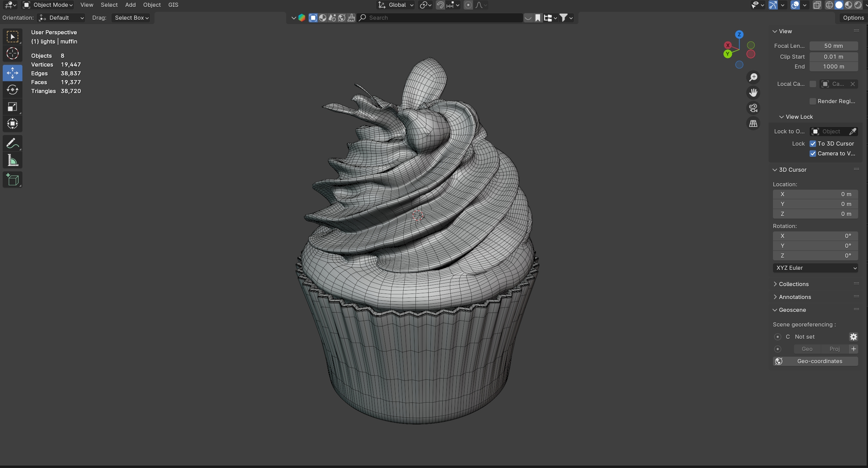Image resolution: width=868 pixels, height=468 pixels.
Task: Select the Rotate tool in toolbar
Action: (13, 90)
